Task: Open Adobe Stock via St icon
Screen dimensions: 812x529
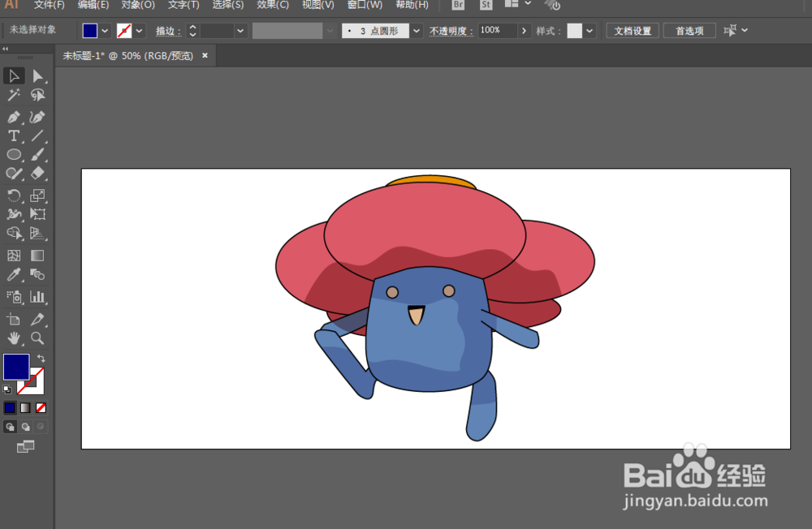Action: pyautogui.click(x=486, y=5)
